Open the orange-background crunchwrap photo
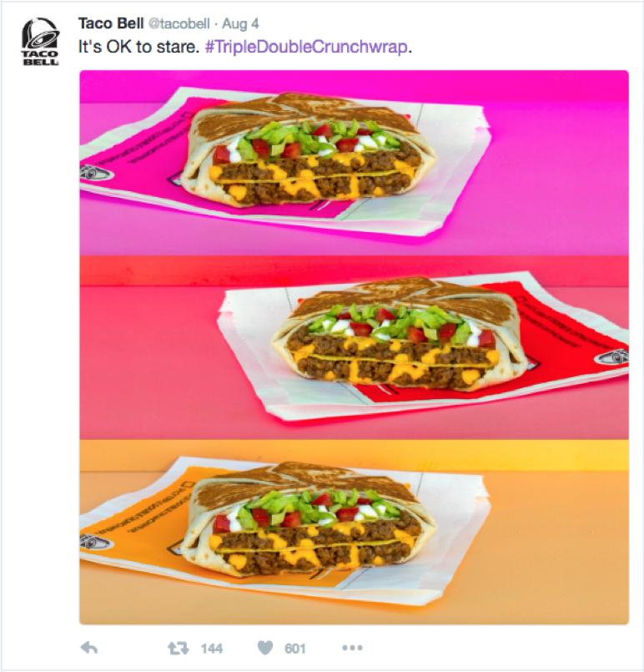Viewport: 644px width, 672px height. coord(354,532)
